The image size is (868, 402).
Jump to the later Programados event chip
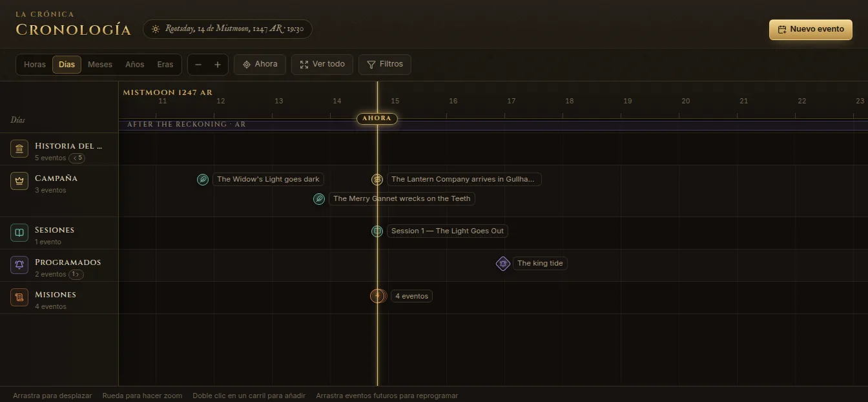pyautogui.click(x=76, y=275)
